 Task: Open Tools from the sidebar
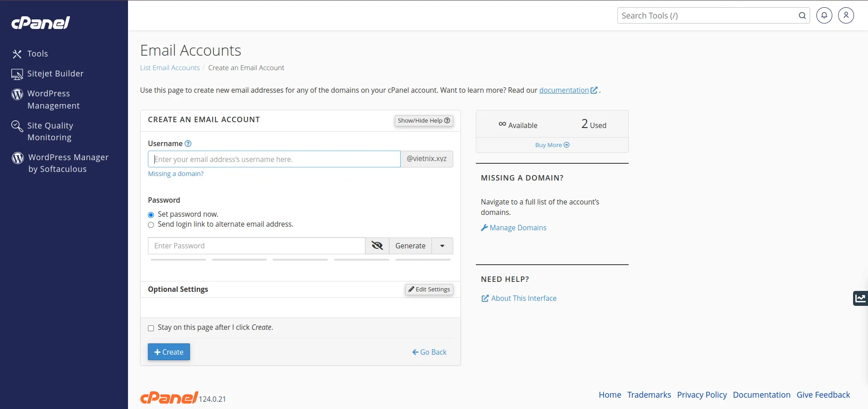pyautogui.click(x=30, y=54)
